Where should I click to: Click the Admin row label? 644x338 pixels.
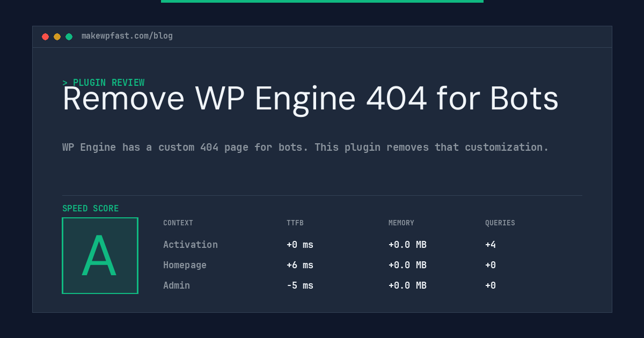point(177,285)
